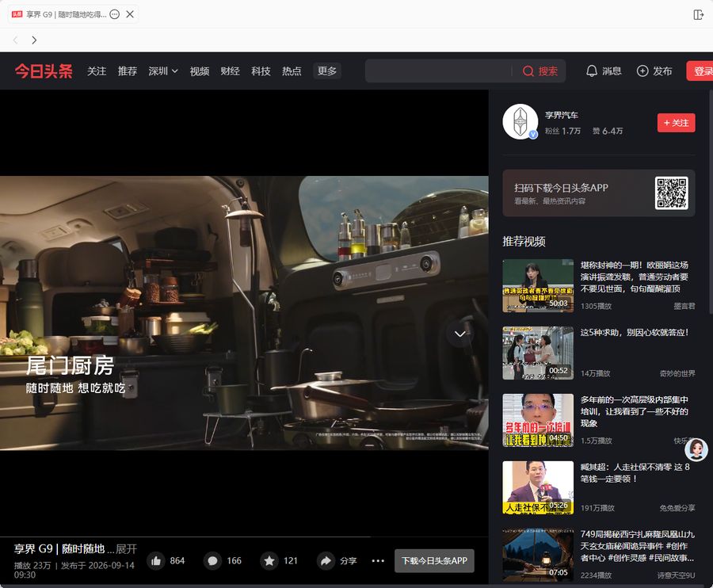The image size is (713, 588).
Task: Open thumbnail of 07:05 lantern video
Action: click(x=538, y=555)
